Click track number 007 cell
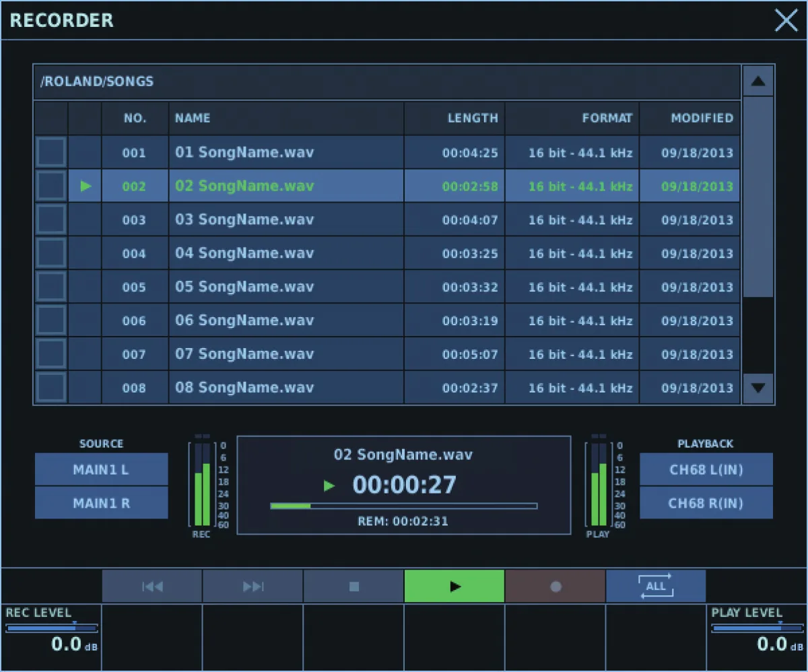 [135, 354]
